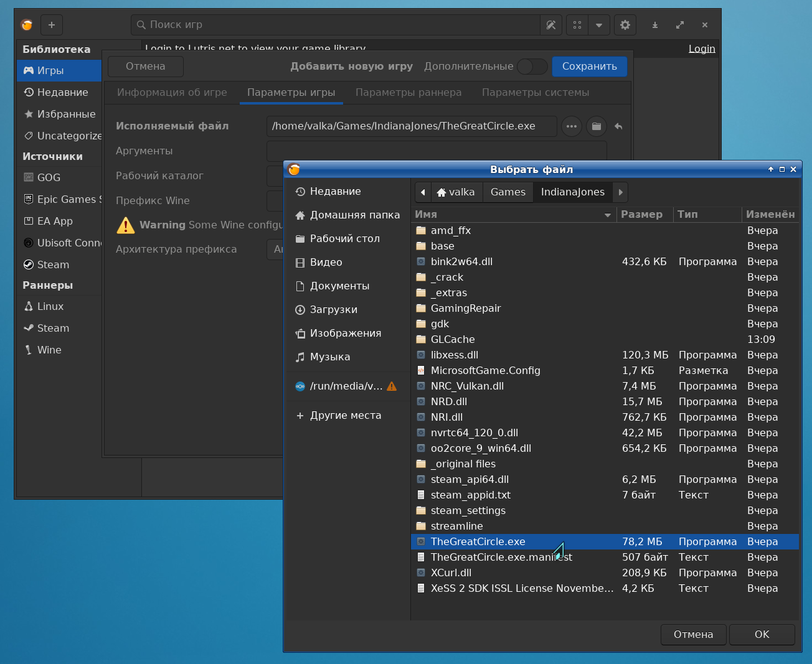Viewport: 812px width, 664px height.
Task: Switch to Параметры игры tab
Action: coord(291,92)
